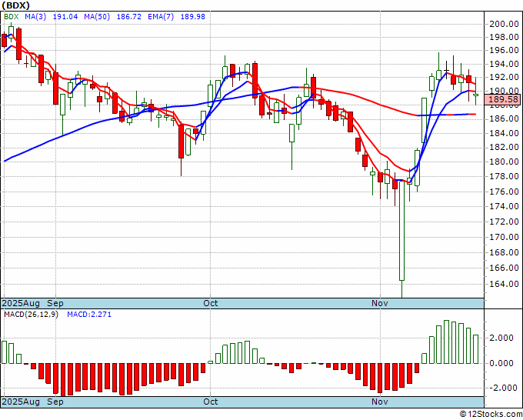The image size is (523, 420).
Task: Click the 186.00 price axis label
Action: tap(504, 118)
